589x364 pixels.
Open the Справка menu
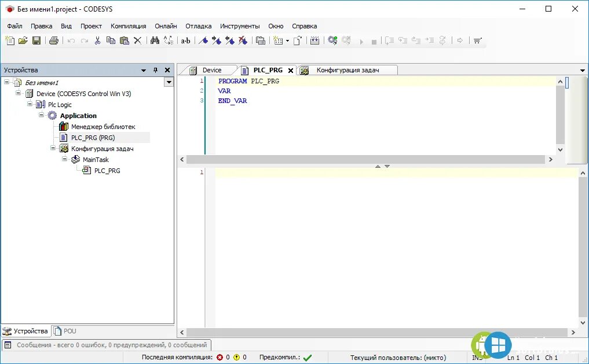pos(304,26)
